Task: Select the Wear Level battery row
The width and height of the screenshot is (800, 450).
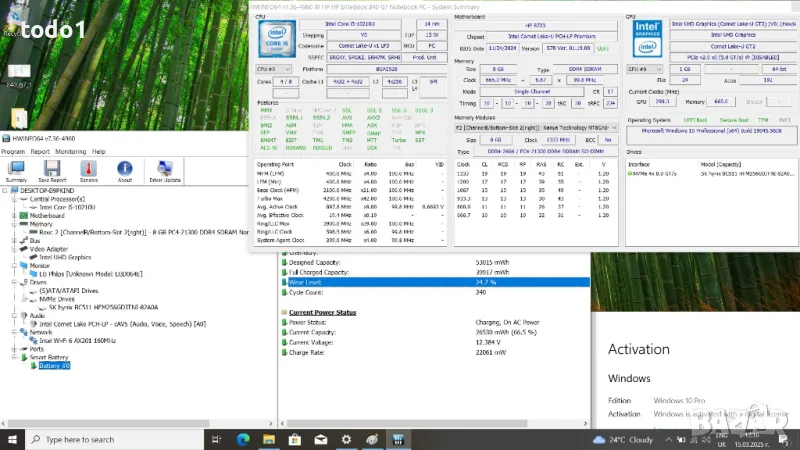Action: [x=304, y=283]
